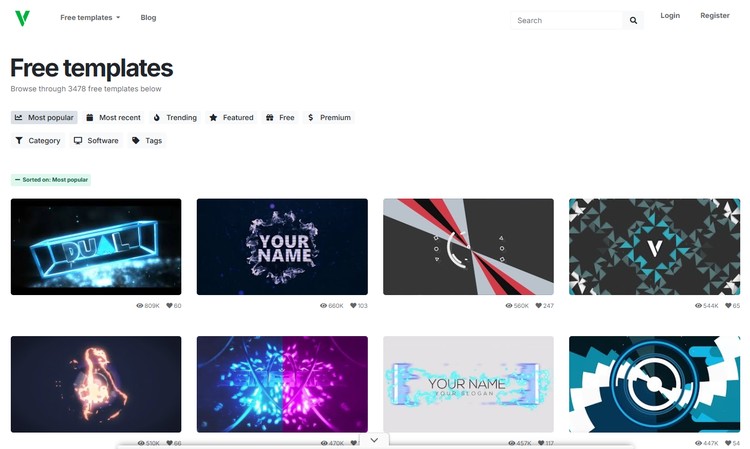Image resolution: width=750 pixels, height=449 pixels.
Task: Open the Category filter
Action: pyautogui.click(x=38, y=141)
